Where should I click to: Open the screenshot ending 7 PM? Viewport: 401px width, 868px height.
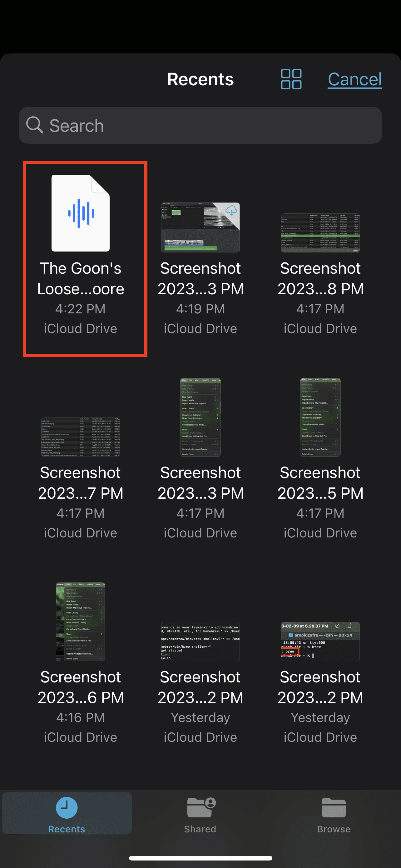[x=81, y=437]
